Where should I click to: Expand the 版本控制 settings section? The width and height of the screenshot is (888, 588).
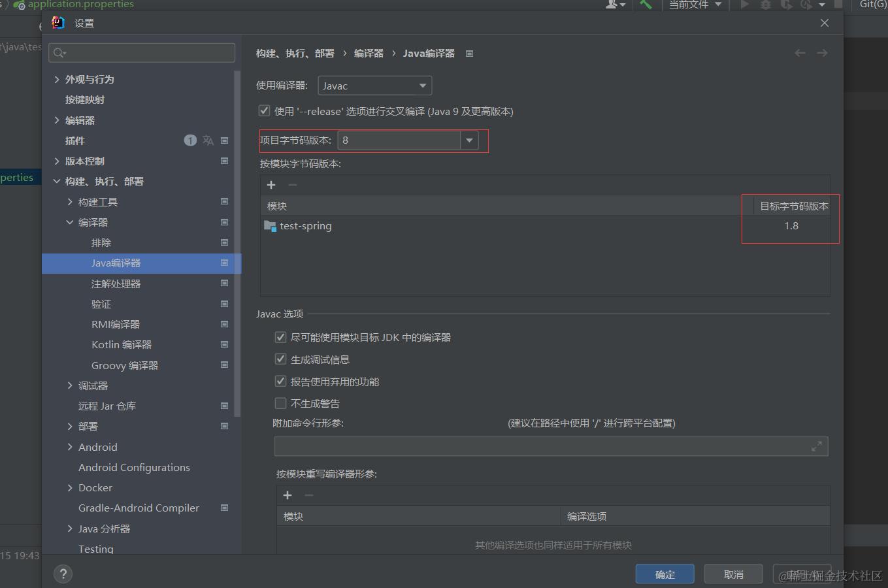(57, 161)
